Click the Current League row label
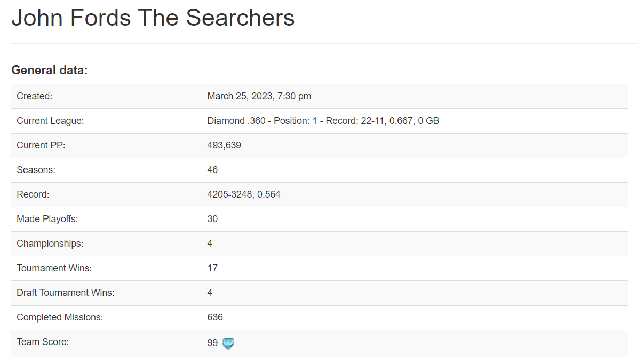This screenshot has width=644, height=360. click(x=50, y=121)
